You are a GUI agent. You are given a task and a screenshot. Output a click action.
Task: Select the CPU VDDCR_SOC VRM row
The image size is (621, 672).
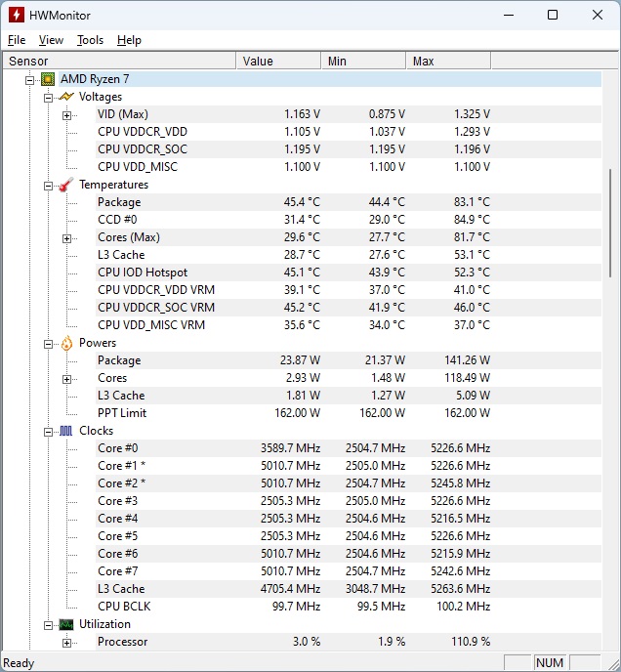tap(349, 308)
